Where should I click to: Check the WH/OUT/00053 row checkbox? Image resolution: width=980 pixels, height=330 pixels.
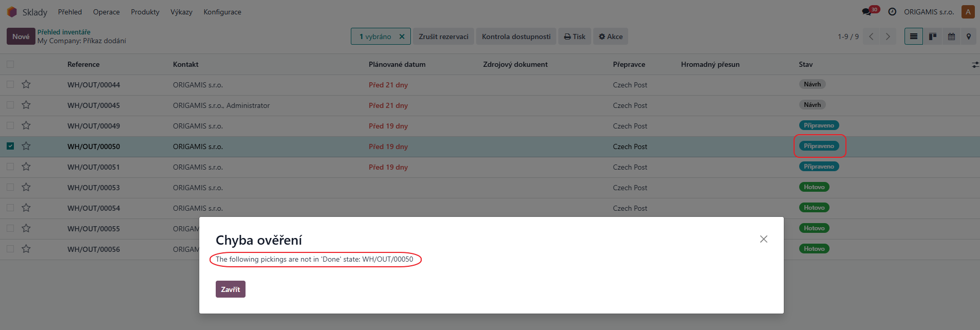[x=10, y=187]
